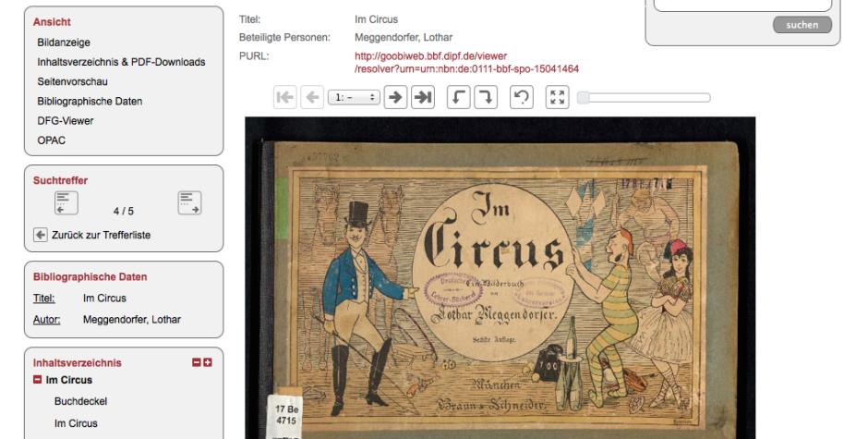Screen dimensions: 868x439
Task: Click the 4 / 5 hit counter
Action: point(124,212)
